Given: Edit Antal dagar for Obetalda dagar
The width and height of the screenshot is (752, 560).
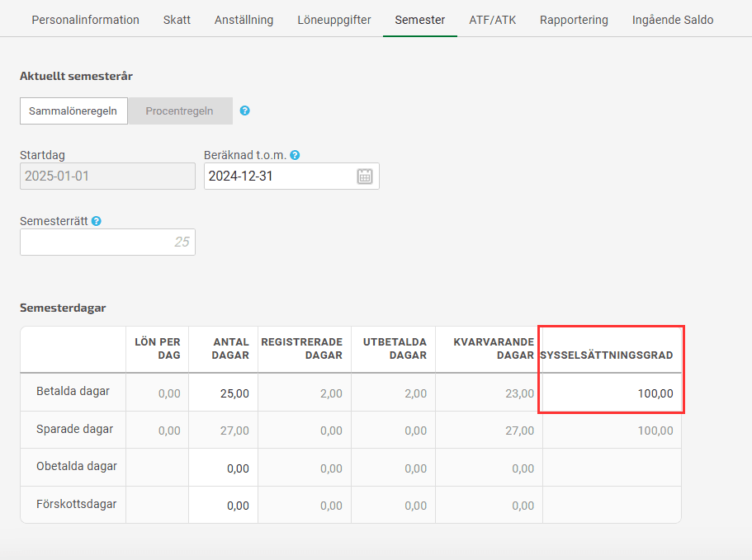Looking at the screenshot, I should click(x=223, y=468).
